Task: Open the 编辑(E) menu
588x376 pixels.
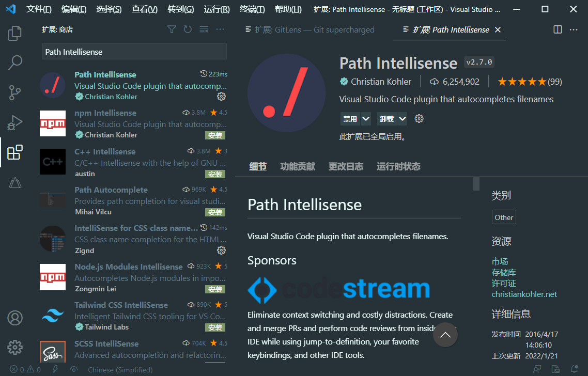Action: (74, 9)
